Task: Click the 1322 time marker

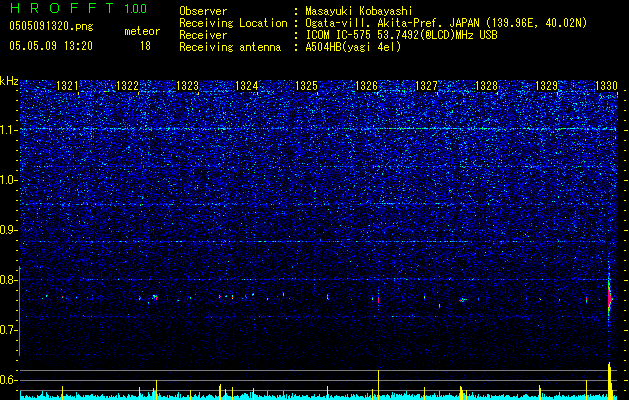Action: click(127, 86)
